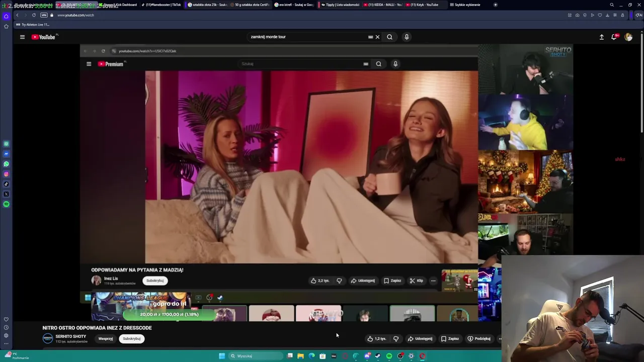Toggle the VPN badge in the address bar
Viewport: 644px width, 362px height.
[x=44, y=15]
